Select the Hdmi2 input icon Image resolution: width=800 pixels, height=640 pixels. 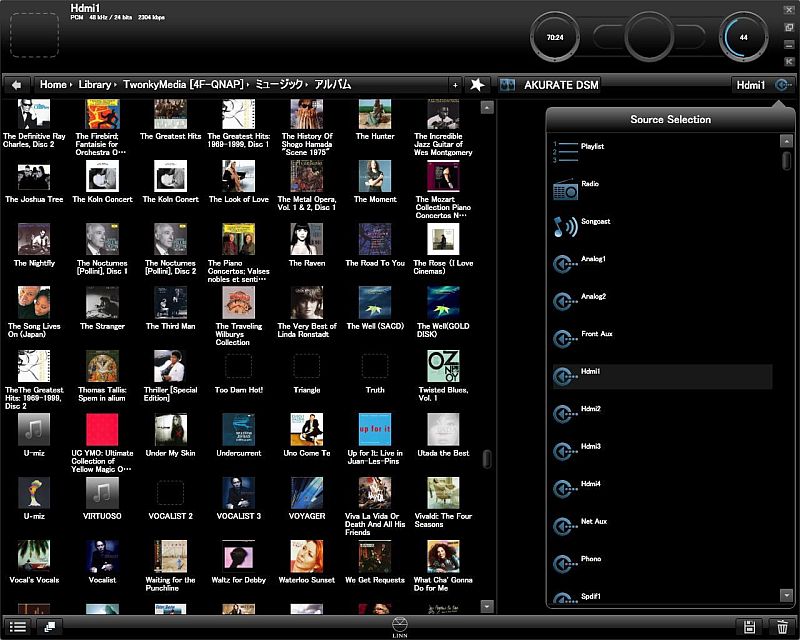point(565,414)
